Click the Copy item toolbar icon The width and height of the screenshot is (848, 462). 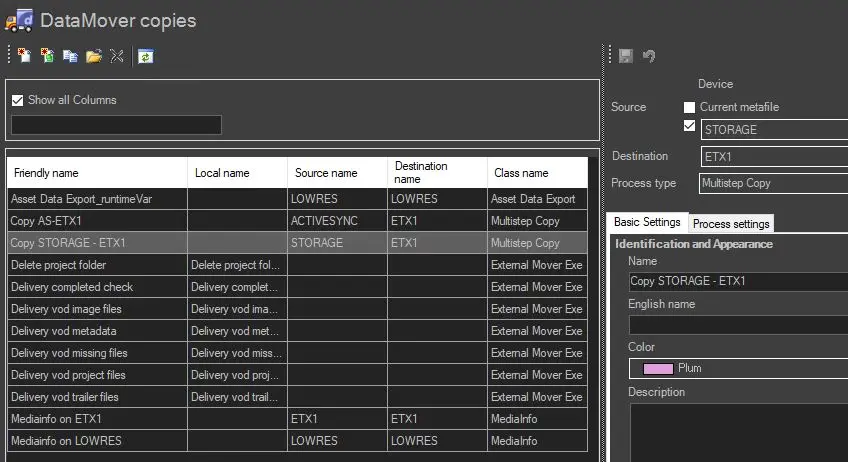70,56
